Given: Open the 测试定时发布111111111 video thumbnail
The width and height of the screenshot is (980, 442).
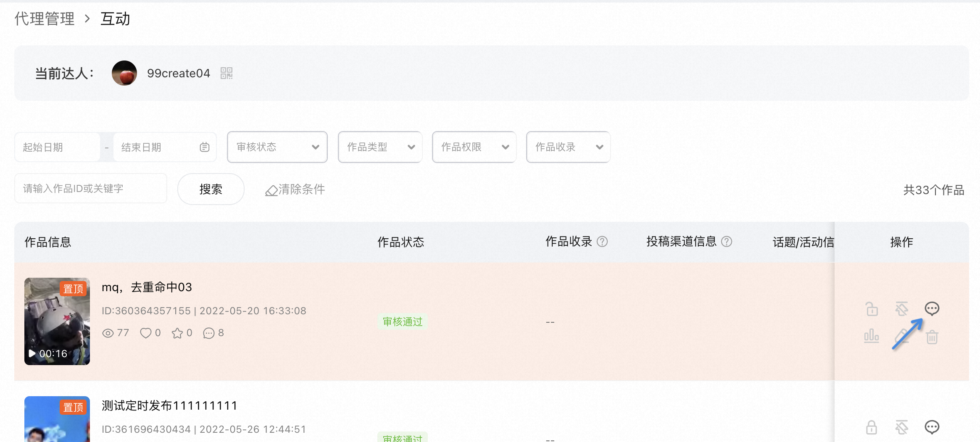Looking at the screenshot, I should click(57, 419).
